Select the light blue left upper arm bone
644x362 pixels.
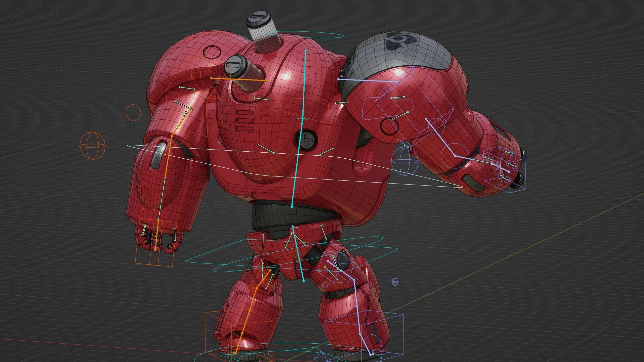(440, 137)
